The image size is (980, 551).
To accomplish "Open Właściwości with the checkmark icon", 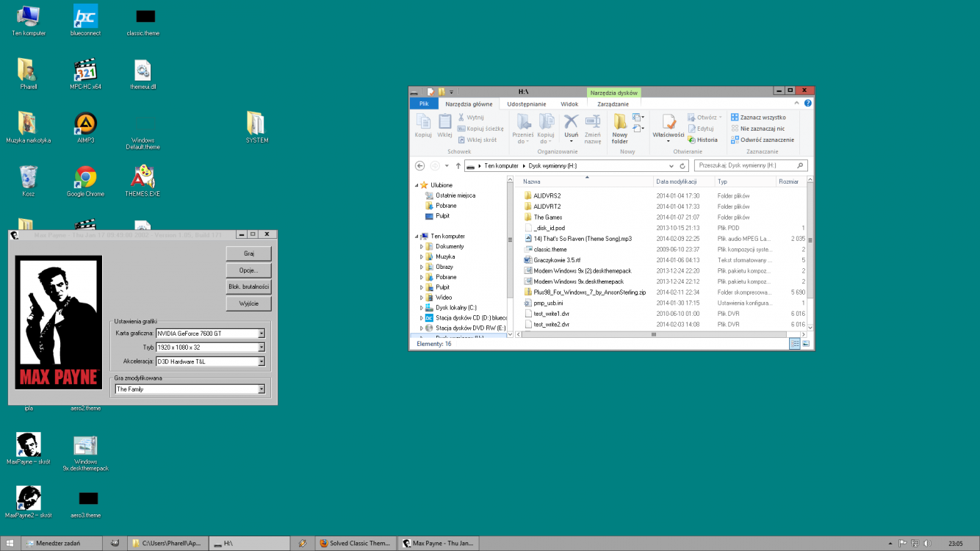I will (x=669, y=126).
